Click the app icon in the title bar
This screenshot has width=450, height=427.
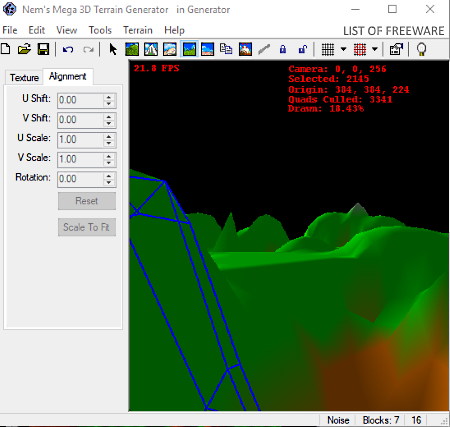(x=9, y=9)
